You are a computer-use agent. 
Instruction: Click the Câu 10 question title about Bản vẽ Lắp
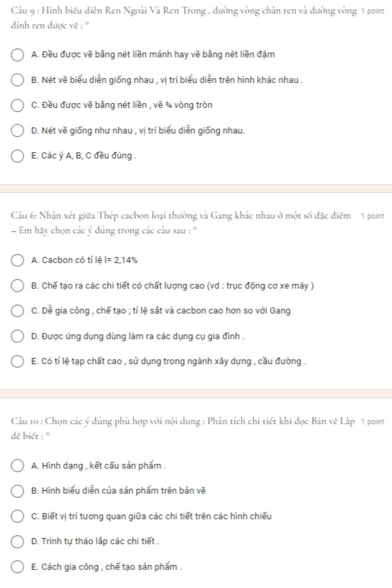point(183,422)
